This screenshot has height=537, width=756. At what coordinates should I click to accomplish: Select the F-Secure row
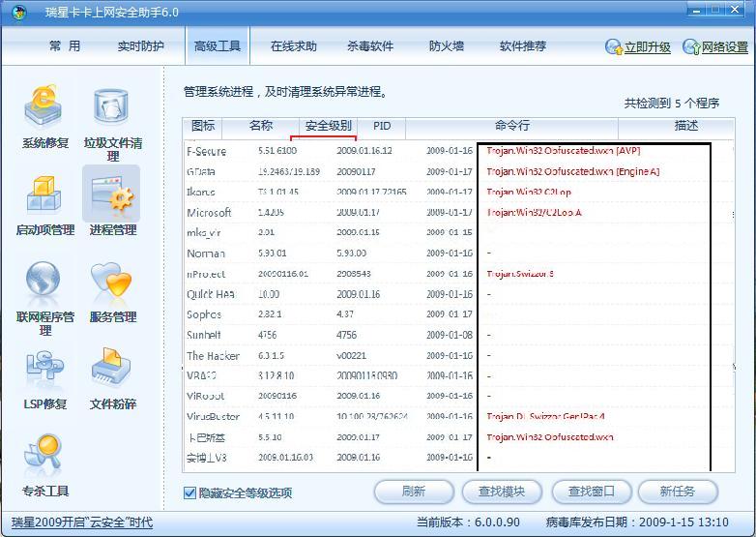[458, 151]
